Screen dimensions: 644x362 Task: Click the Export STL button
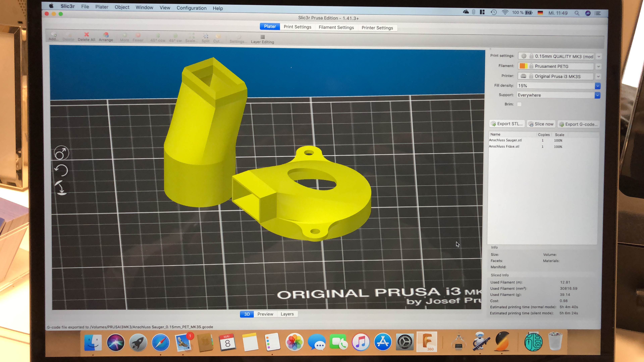pos(507,124)
